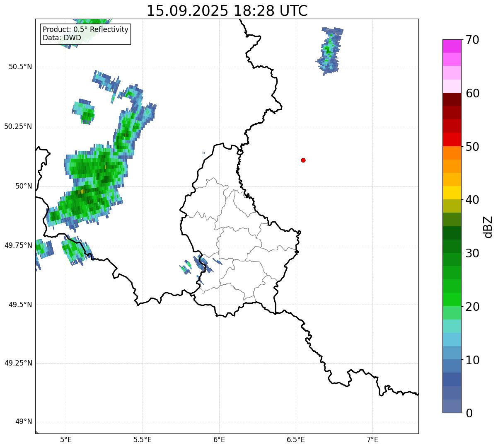This screenshot has height=448, width=498.
Task: Click the radar echo northeast of the red marker
Action: (330, 51)
